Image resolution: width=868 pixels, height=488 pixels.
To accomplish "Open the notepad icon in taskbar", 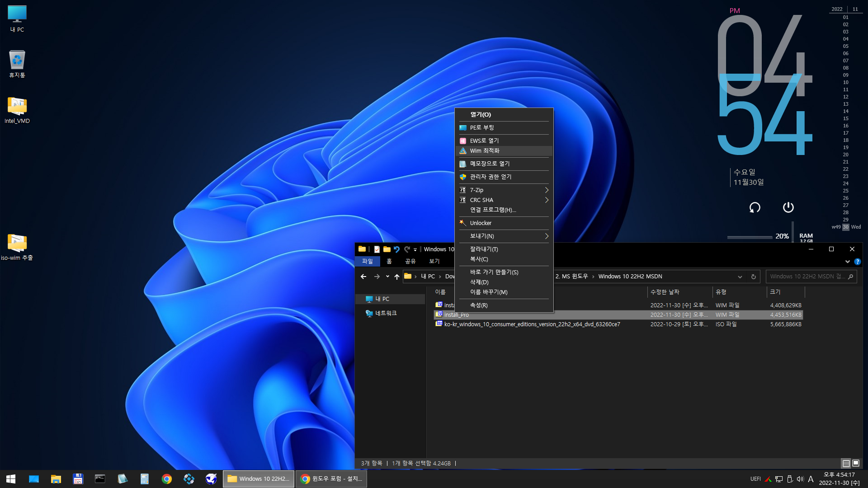I will click(x=122, y=479).
